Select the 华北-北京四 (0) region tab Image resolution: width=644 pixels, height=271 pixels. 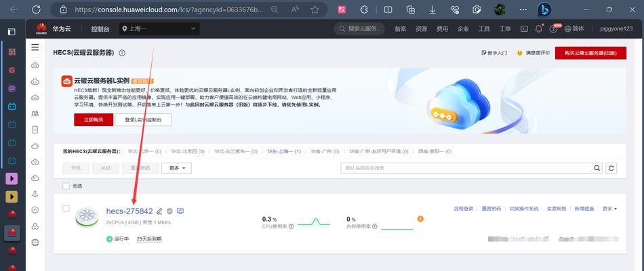(188, 151)
